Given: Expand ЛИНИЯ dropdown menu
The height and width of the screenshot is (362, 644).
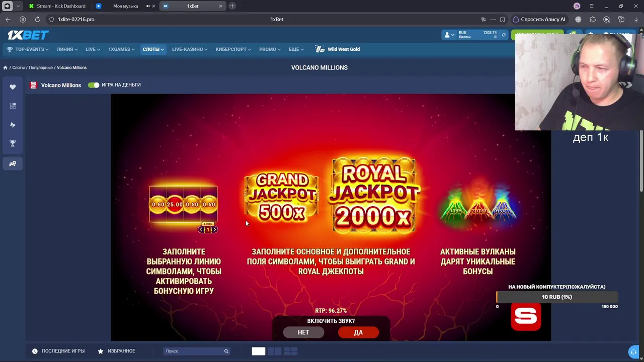Looking at the screenshot, I should (67, 49).
